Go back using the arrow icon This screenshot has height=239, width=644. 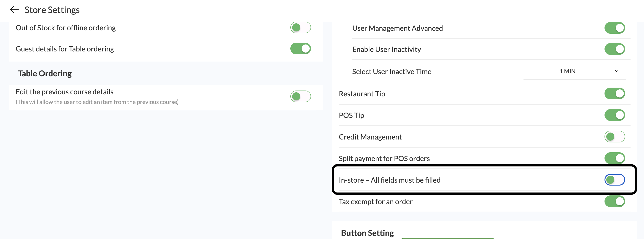pyautogui.click(x=15, y=10)
